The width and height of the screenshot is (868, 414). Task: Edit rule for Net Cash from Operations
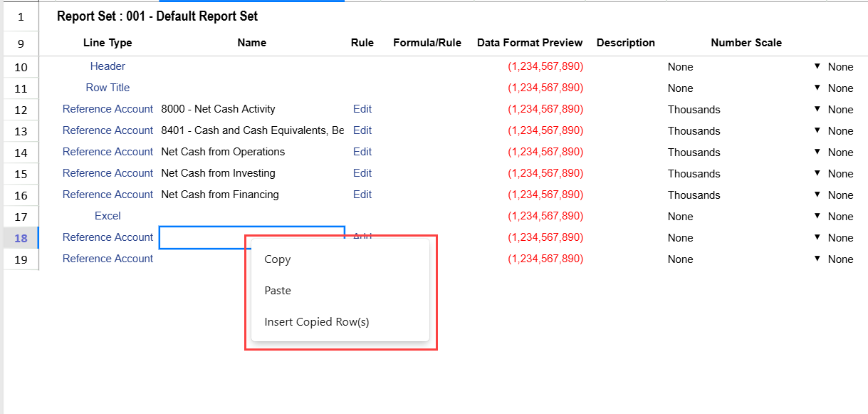[362, 152]
